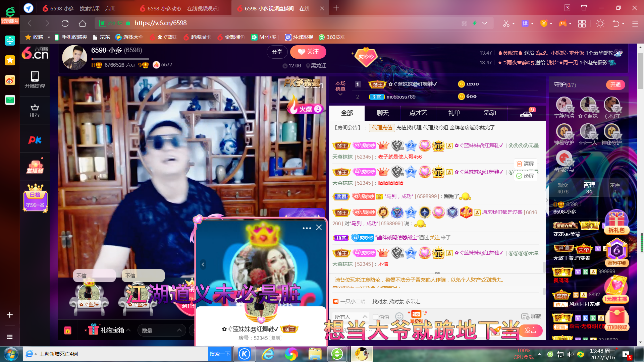Open the PK icon in left sidebar

point(35,140)
